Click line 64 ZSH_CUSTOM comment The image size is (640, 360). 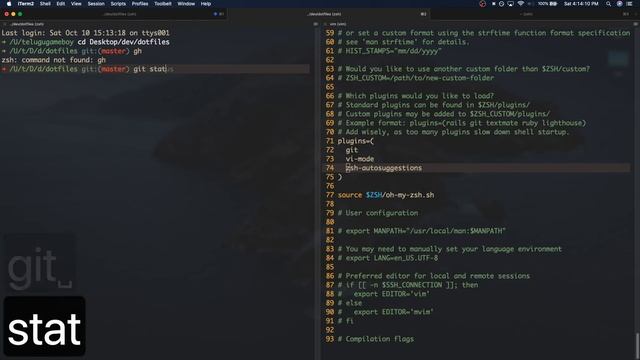point(416,78)
